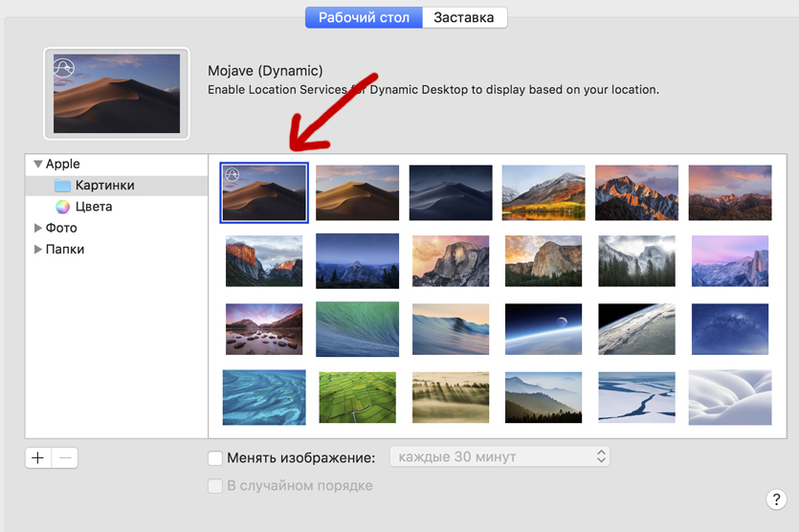Screen dimensions: 799x532
Task: Click the Цвета color wheel icon
Action: tap(63, 207)
